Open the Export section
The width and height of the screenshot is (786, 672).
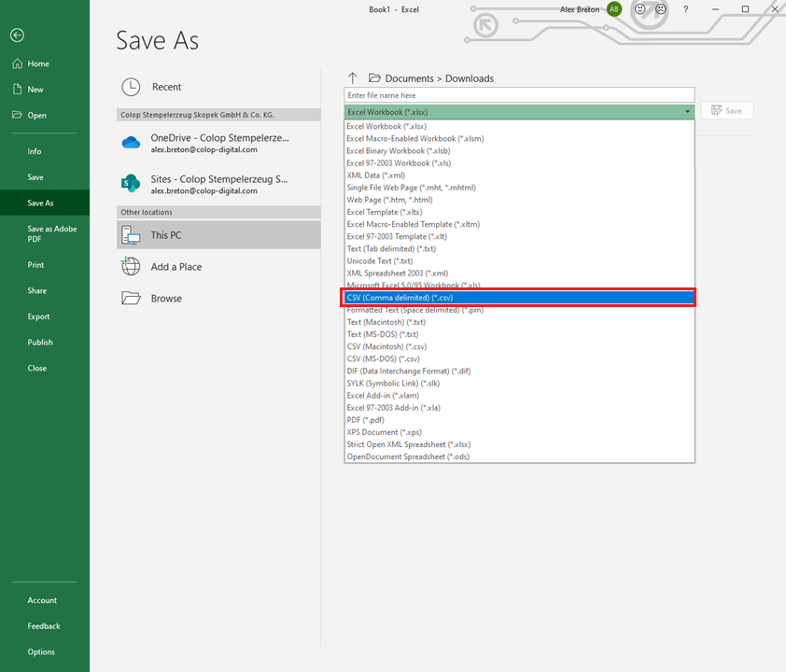40,315
